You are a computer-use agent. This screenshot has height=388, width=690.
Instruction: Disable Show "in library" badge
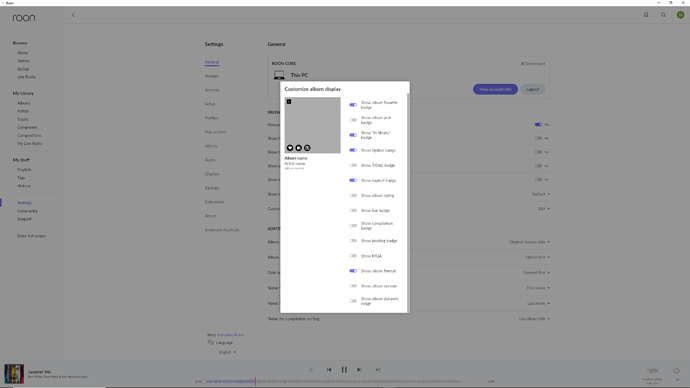(x=353, y=135)
